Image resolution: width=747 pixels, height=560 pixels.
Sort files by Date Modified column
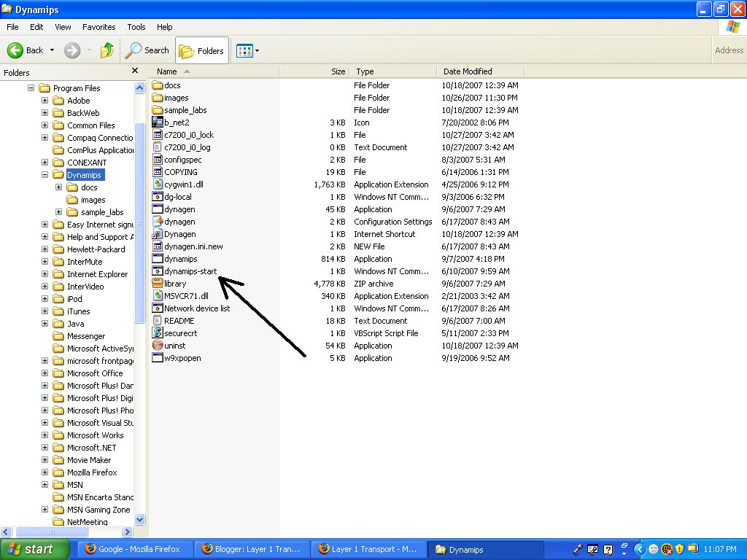point(480,71)
